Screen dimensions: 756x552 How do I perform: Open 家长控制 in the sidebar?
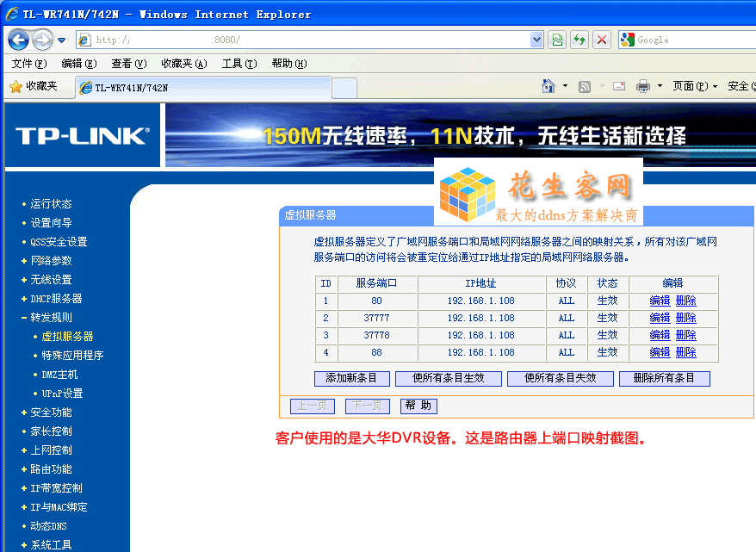tap(51, 431)
